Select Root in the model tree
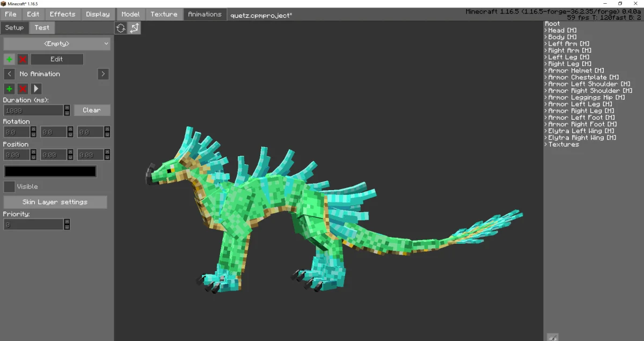This screenshot has height=341, width=644. click(x=552, y=24)
